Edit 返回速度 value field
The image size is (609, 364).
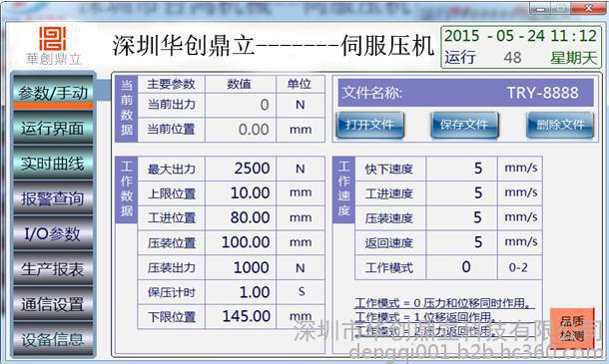click(x=462, y=242)
